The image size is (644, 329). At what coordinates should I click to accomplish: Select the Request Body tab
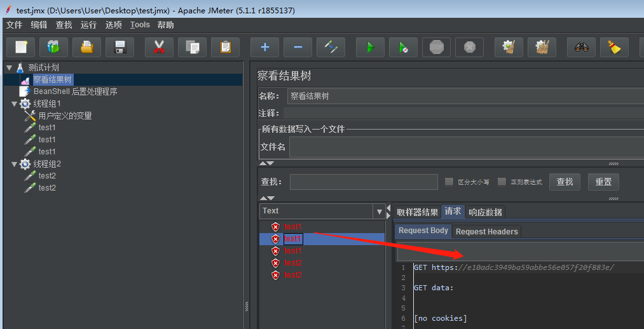pyautogui.click(x=423, y=231)
